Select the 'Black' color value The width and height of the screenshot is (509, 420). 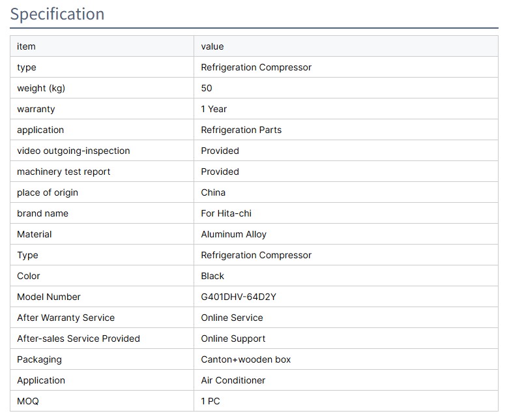[212, 276]
